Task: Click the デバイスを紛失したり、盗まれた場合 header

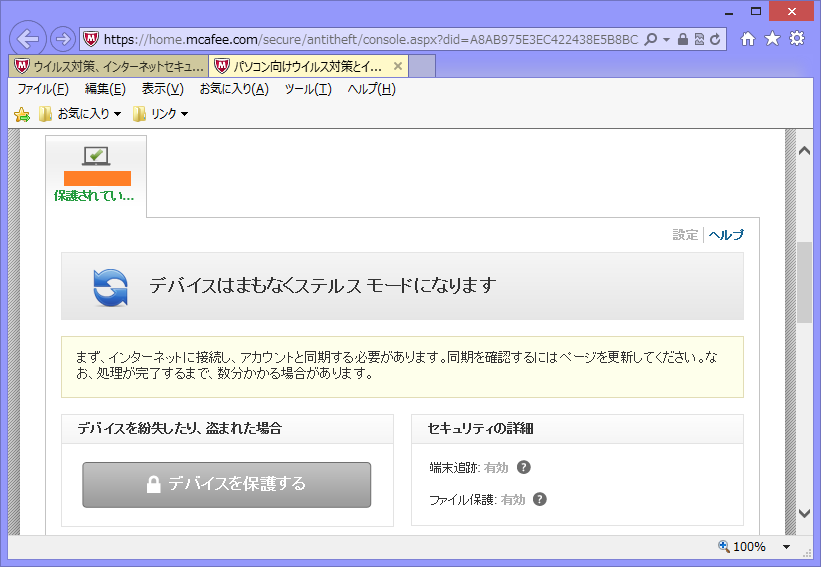Action: point(227,429)
